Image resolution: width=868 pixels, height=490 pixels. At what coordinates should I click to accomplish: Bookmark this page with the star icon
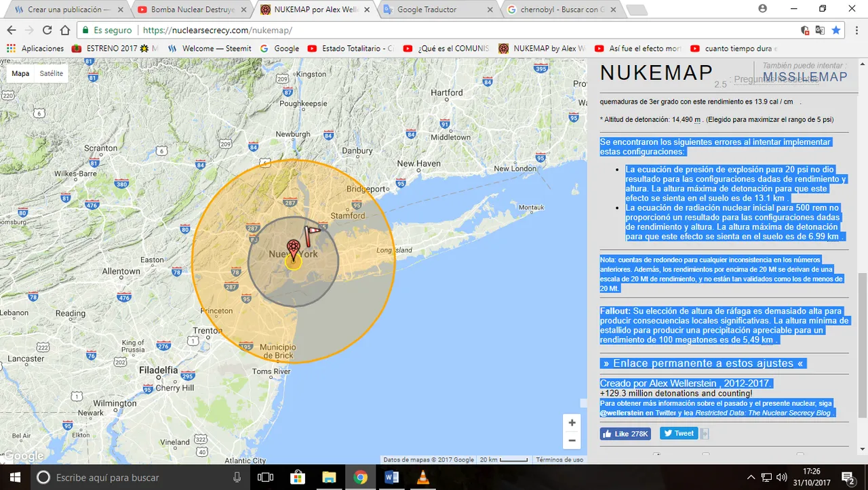[836, 30]
